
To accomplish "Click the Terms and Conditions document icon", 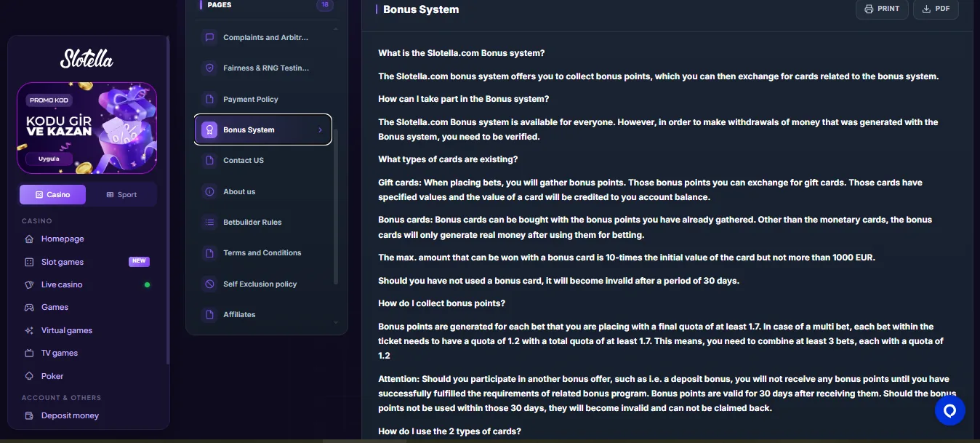I will pos(209,252).
